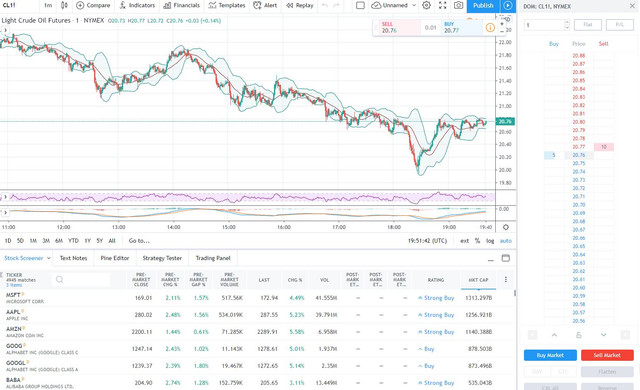Switch to Strategy Tester tab

[x=162, y=258]
